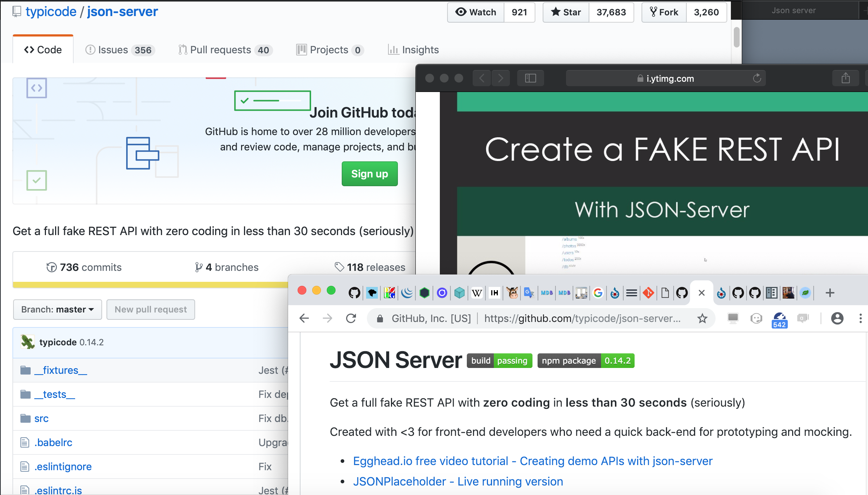
Task: View the 118 releases page
Action: click(370, 267)
